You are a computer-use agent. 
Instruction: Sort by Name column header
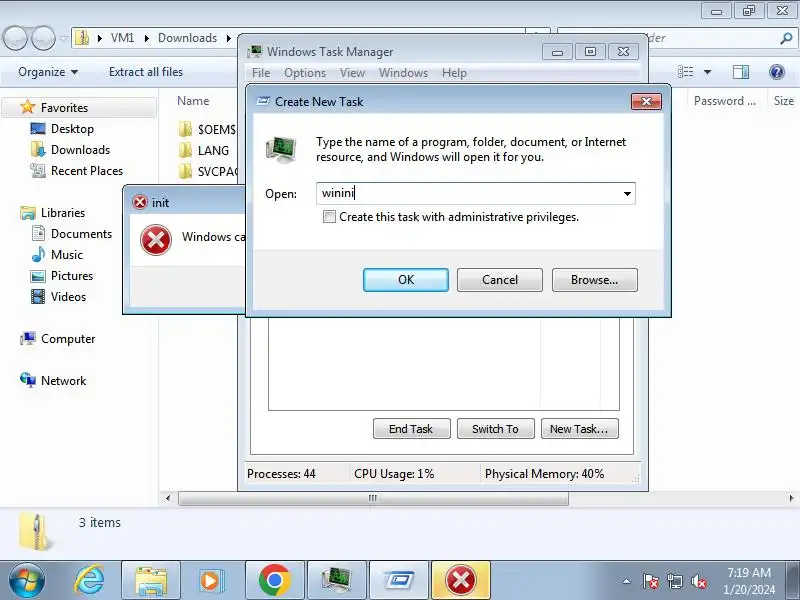[x=193, y=101]
